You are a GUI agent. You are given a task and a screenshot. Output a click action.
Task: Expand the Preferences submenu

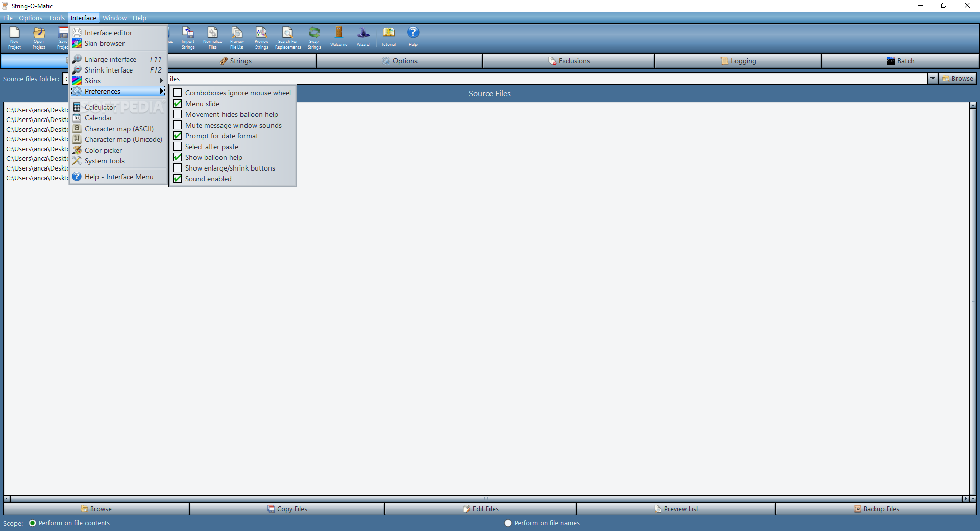pyautogui.click(x=118, y=91)
